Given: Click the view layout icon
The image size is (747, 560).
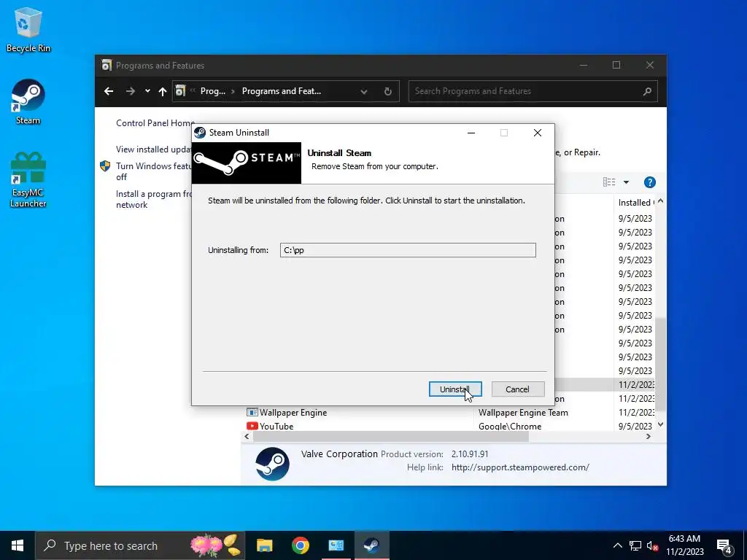Looking at the screenshot, I should tap(609, 182).
